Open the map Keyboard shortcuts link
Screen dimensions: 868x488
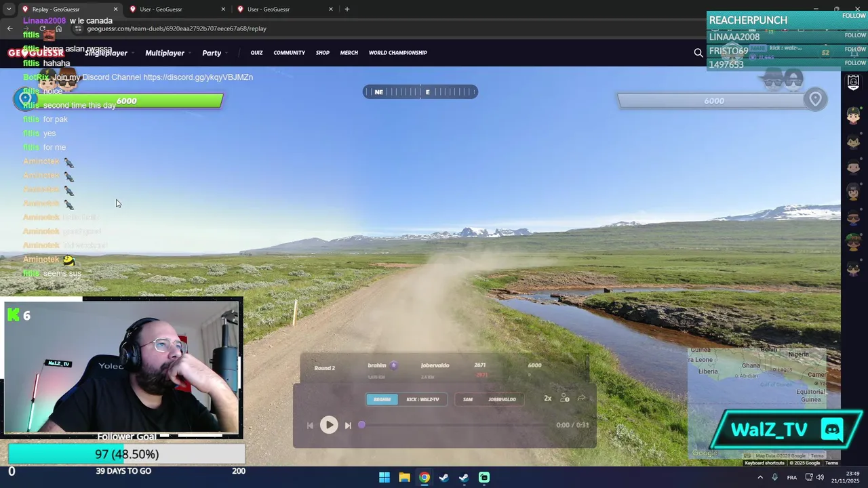(x=764, y=463)
